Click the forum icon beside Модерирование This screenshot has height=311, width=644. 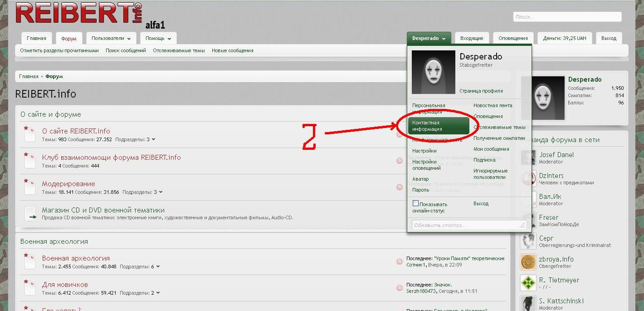[30, 187]
